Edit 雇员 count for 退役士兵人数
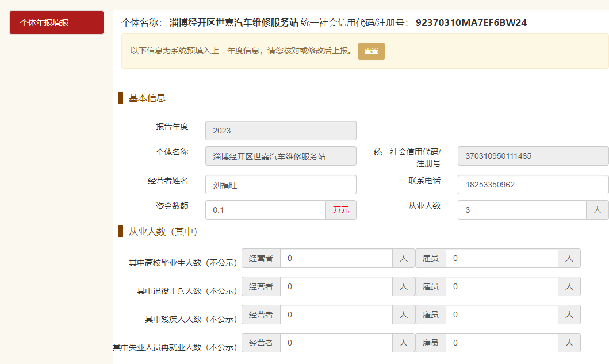Image resolution: width=609 pixels, height=364 pixels. (x=502, y=287)
